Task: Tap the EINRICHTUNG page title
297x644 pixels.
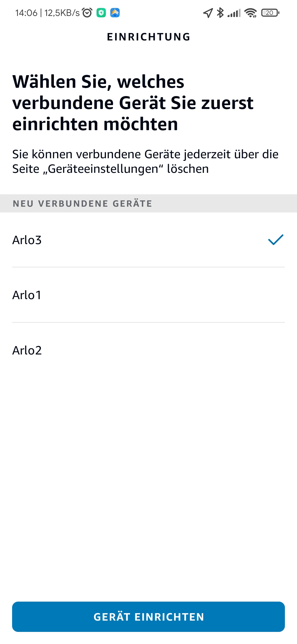Action: (x=148, y=37)
